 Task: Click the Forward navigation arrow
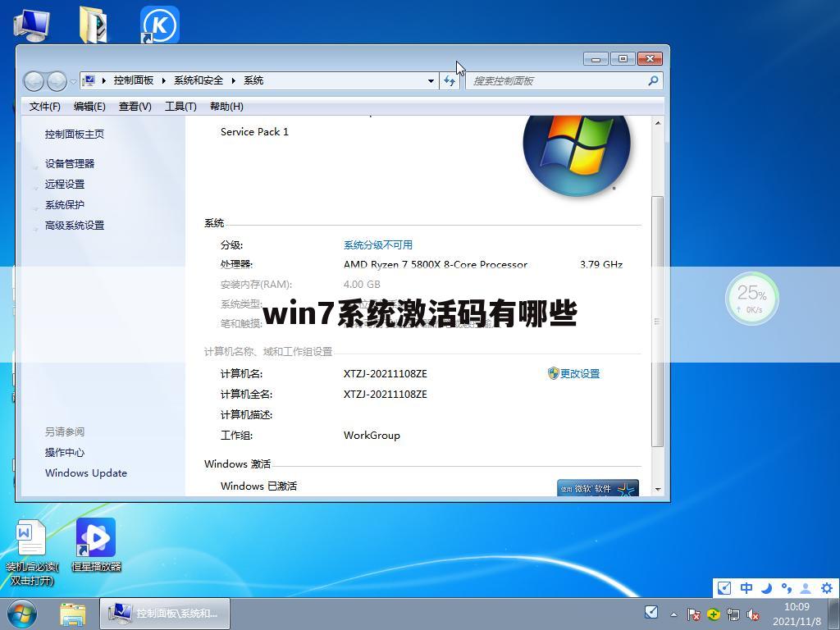click(57, 81)
